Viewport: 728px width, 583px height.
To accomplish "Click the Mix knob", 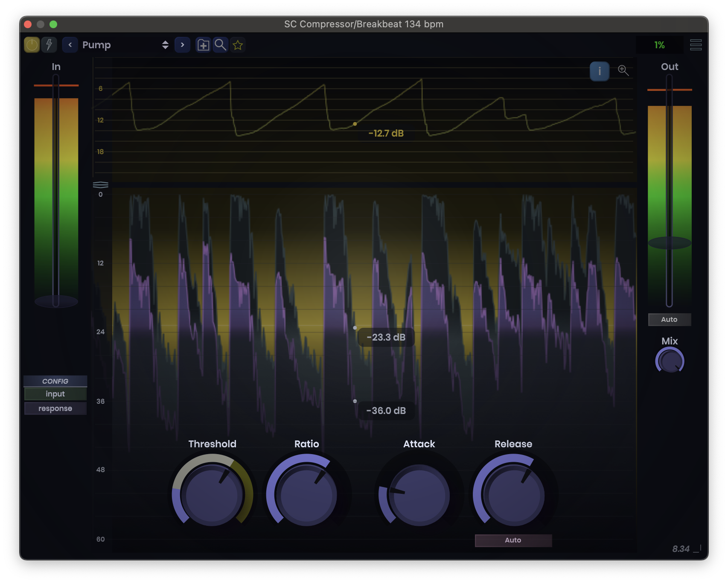I will tap(670, 361).
